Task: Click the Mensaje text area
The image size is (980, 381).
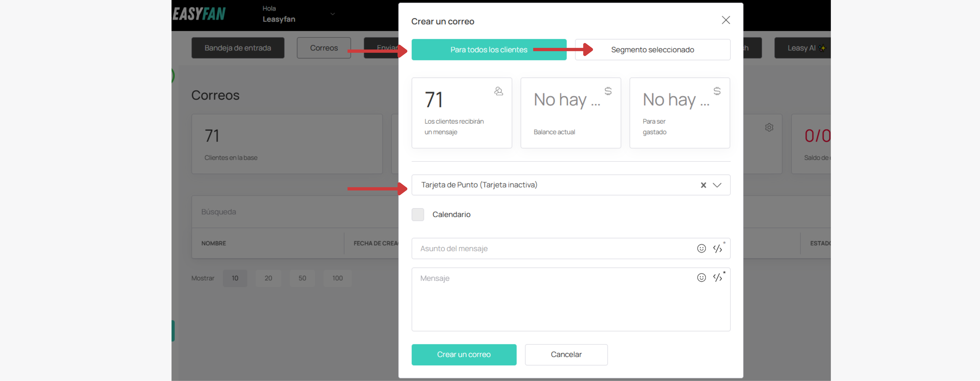Action: click(571, 299)
